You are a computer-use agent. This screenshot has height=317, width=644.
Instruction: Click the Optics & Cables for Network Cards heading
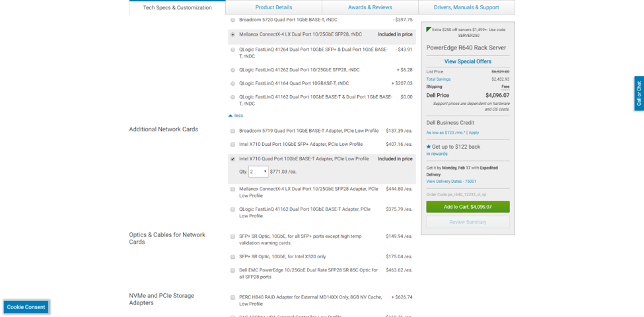coord(167,238)
